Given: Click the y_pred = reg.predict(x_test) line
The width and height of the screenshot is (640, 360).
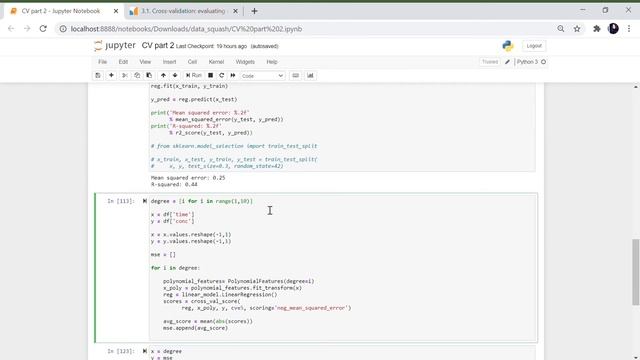Looking at the screenshot, I should 194,99.
